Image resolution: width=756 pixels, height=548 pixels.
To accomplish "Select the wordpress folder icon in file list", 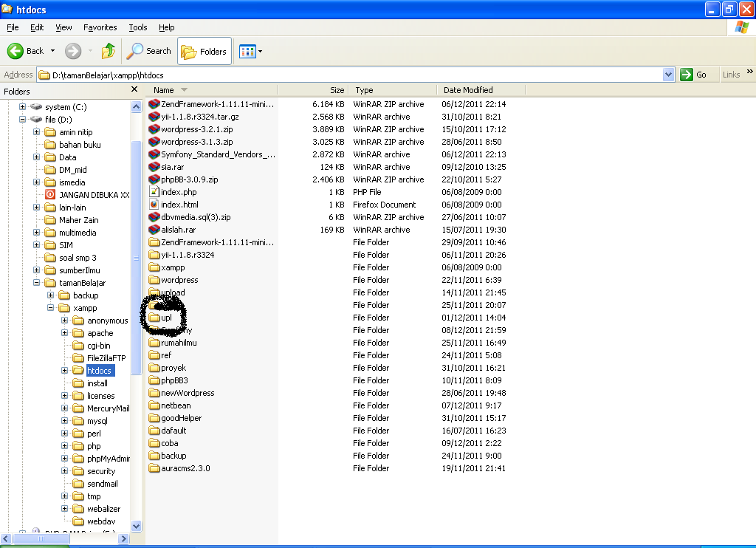I will click(x=154, y=280).
